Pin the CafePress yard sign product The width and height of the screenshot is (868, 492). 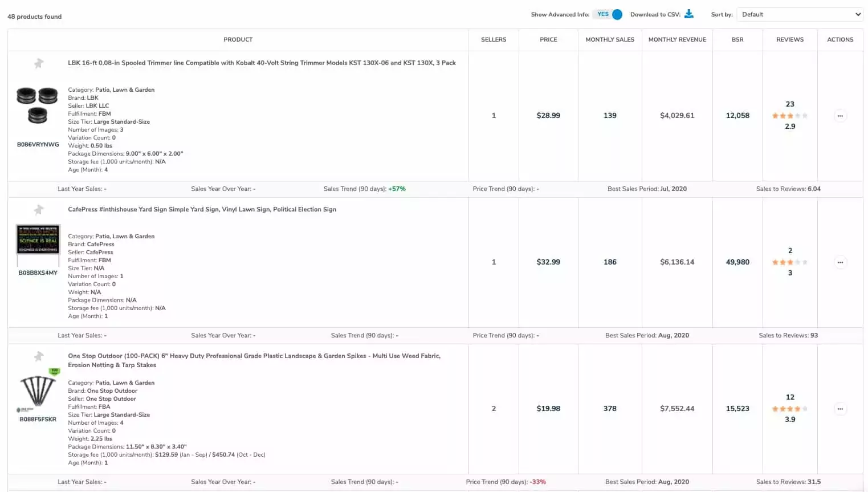[x=38, y=210]
